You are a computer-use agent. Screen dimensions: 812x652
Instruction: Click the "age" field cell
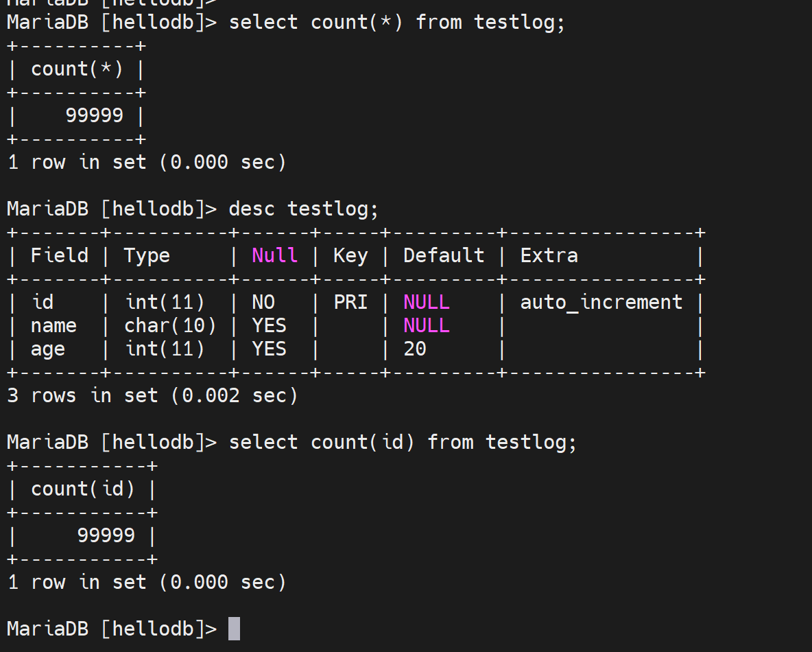coord(48,349)
